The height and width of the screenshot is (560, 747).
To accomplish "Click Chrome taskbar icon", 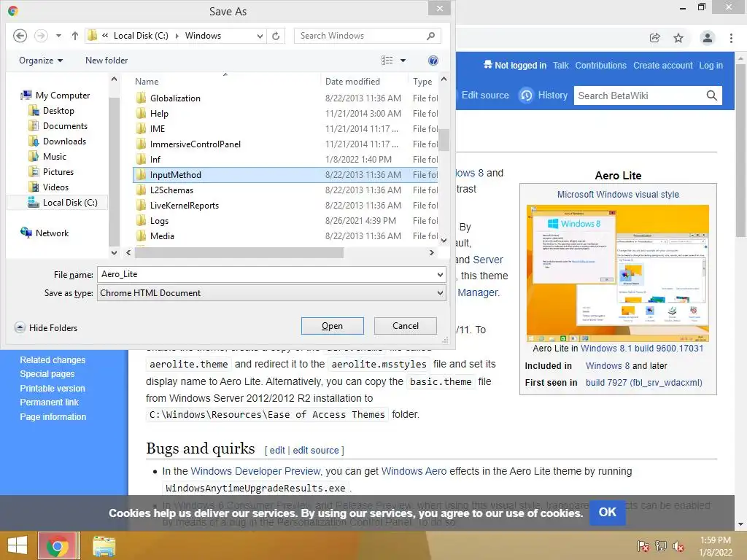I will [x=57, y=545].
